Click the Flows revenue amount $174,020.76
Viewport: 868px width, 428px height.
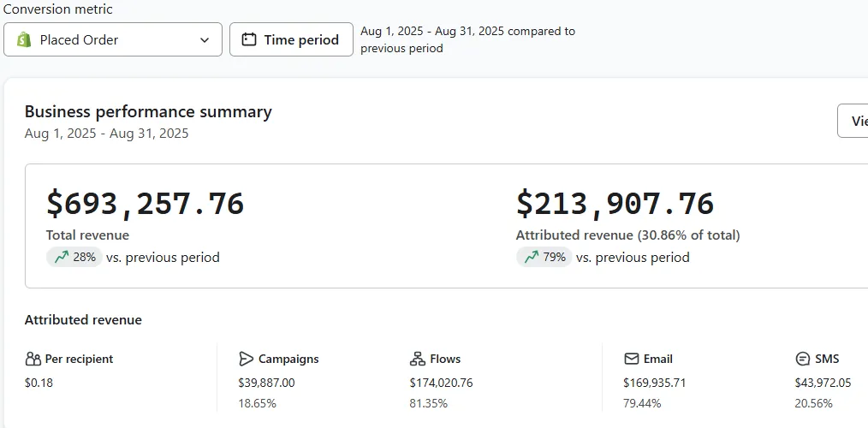pos(441,383)
